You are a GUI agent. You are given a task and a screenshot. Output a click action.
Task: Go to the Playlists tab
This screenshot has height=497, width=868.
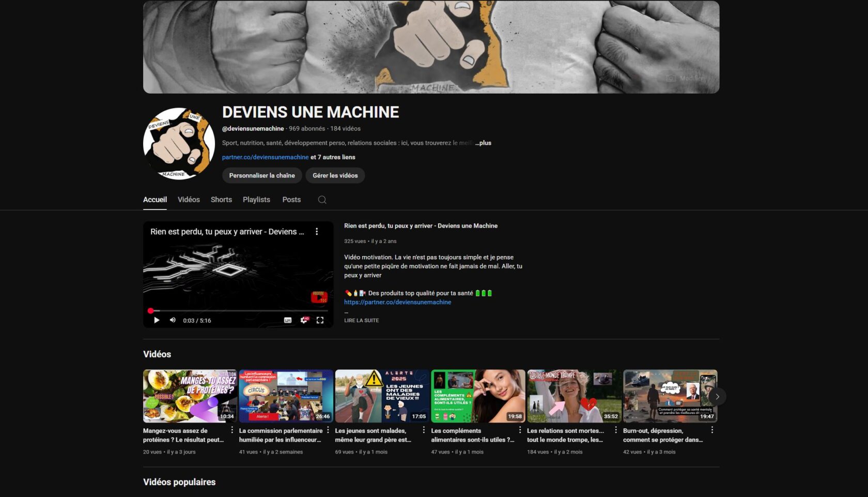256,200
